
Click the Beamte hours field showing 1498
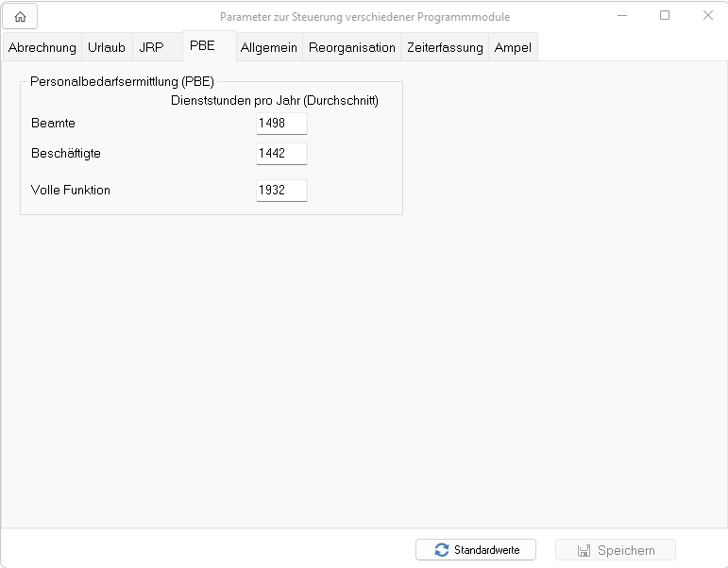coord(281,124)
